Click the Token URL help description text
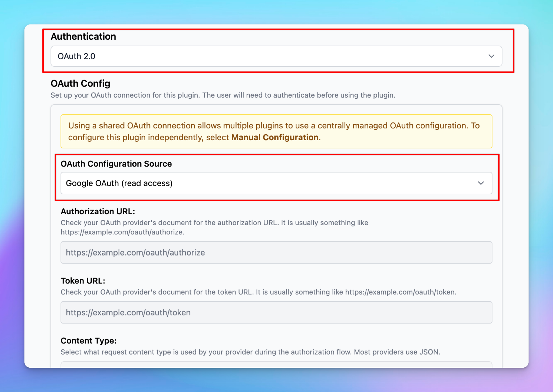The height and width of the screenshot is (392, 553). point(258,292)
